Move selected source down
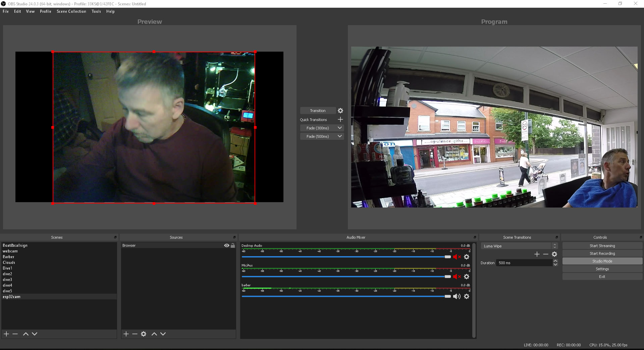This screenshot has height=350, width=644. click(x=163, y=334)
